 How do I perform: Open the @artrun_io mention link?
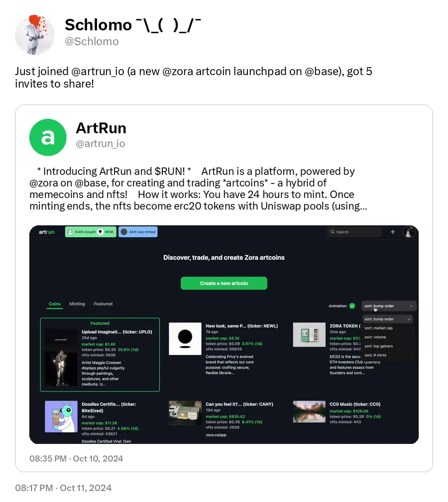[x=98, y=71]
